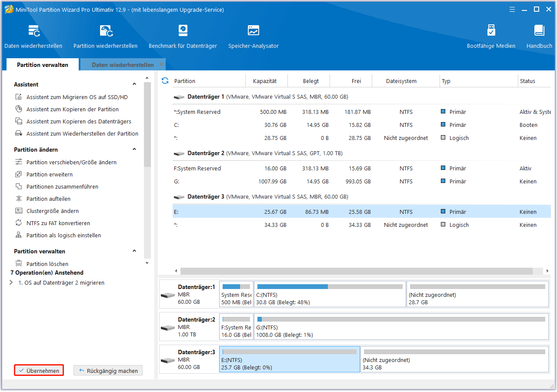This screenshot has height=392, width=557.
Task: Choose NTFS zu FAT konvertieren
Action: click(x=58, y=223)
